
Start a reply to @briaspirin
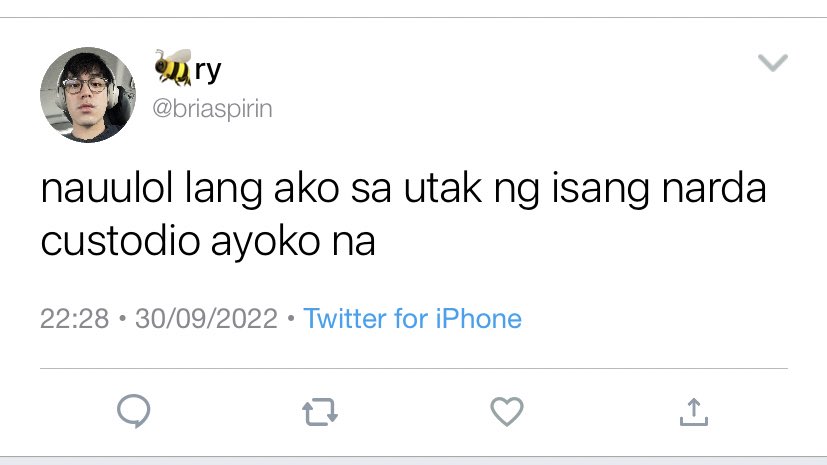click(x=133, y=411)
